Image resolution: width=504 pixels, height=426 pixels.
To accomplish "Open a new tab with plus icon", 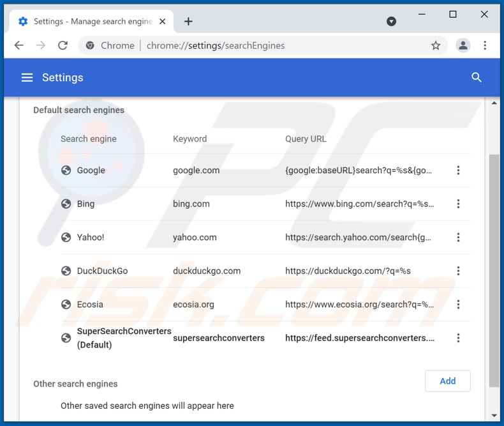I will [188, 21].
